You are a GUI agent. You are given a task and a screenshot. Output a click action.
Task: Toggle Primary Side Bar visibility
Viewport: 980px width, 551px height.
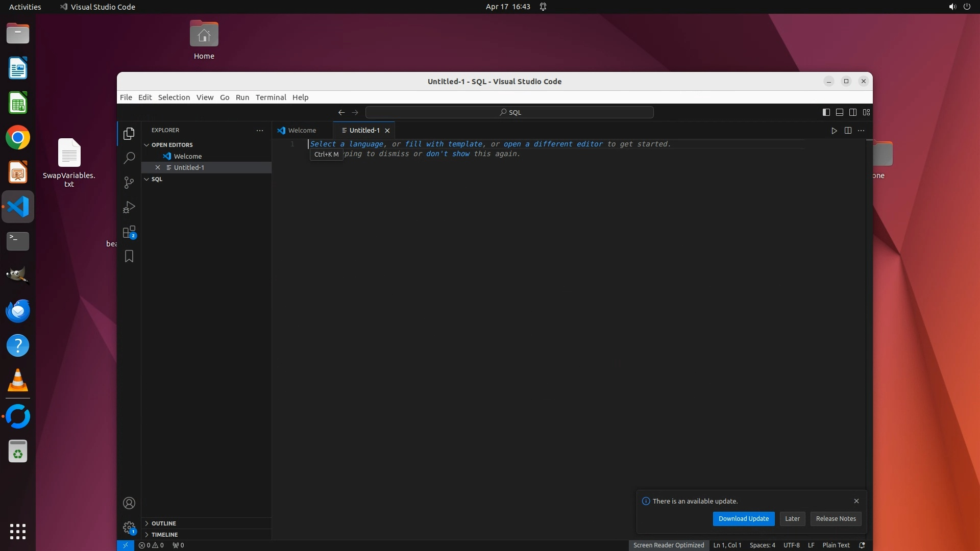point(826,112)
